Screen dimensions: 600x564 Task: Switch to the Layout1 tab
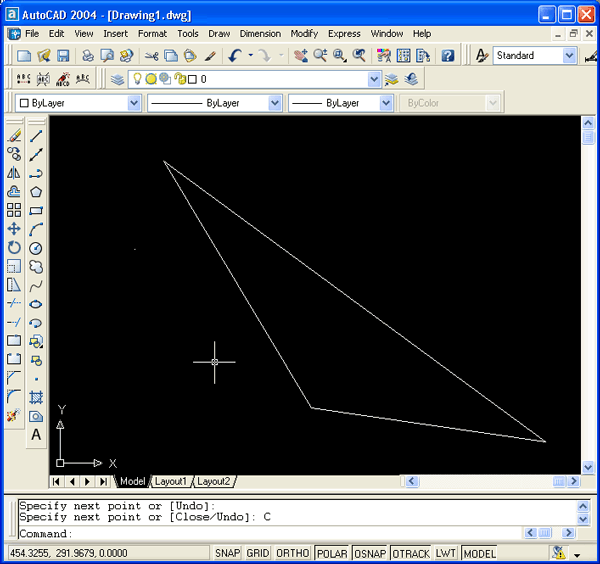(x=170, y=481)
